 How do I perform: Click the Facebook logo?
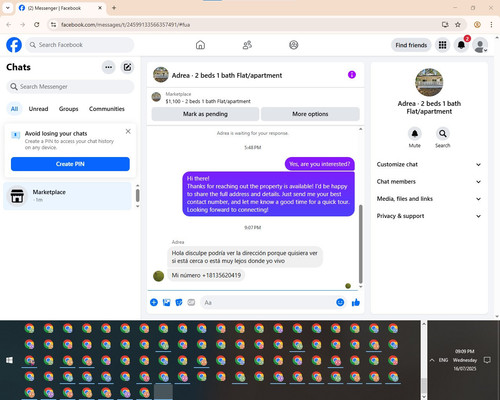click(x=14, y=45)
